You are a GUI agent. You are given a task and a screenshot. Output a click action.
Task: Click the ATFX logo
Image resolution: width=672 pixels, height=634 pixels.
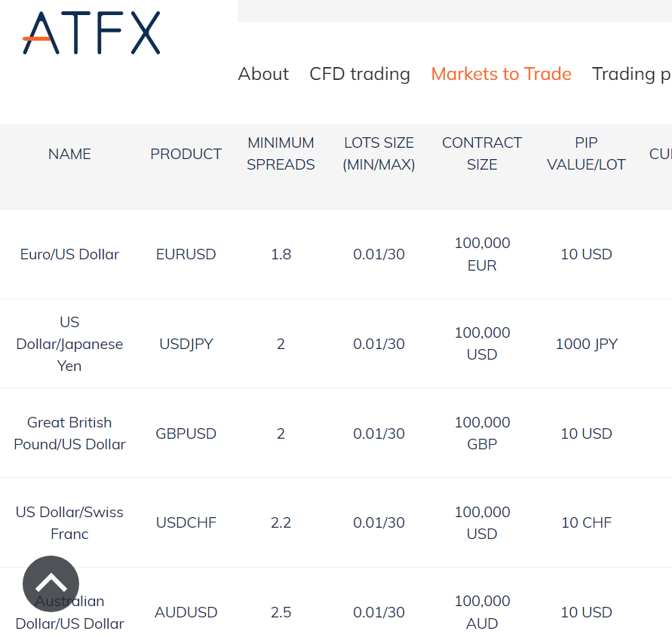pos(91,33)
